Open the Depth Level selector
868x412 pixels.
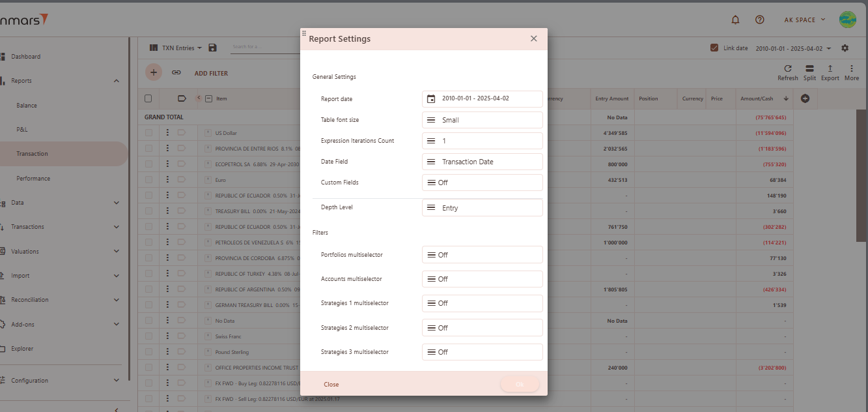click(483, 208)
